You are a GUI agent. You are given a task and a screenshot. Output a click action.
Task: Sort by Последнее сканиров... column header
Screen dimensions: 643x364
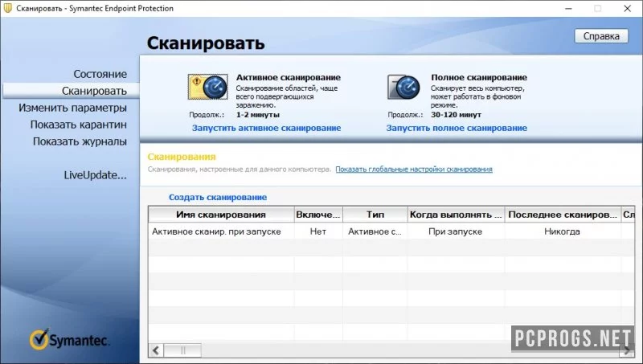tap(563, 215)
